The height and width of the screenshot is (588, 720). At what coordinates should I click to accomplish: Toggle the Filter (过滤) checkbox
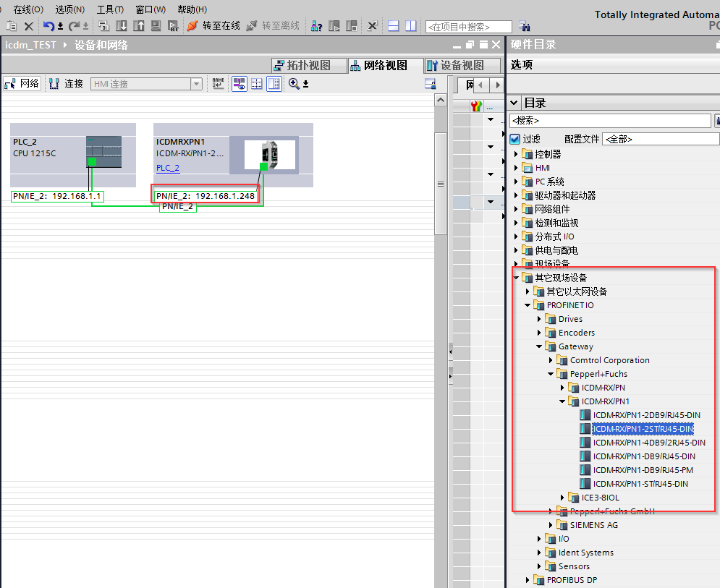[x=515, y=139]
